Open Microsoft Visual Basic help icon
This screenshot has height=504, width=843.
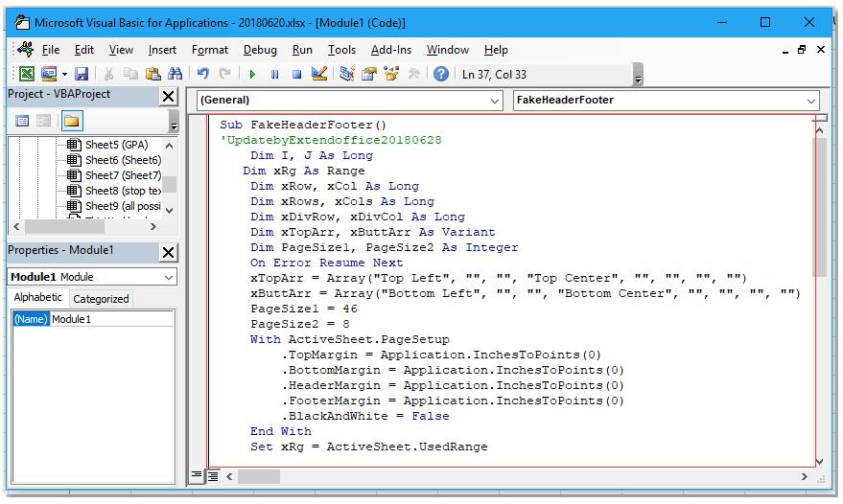point(441,74)
